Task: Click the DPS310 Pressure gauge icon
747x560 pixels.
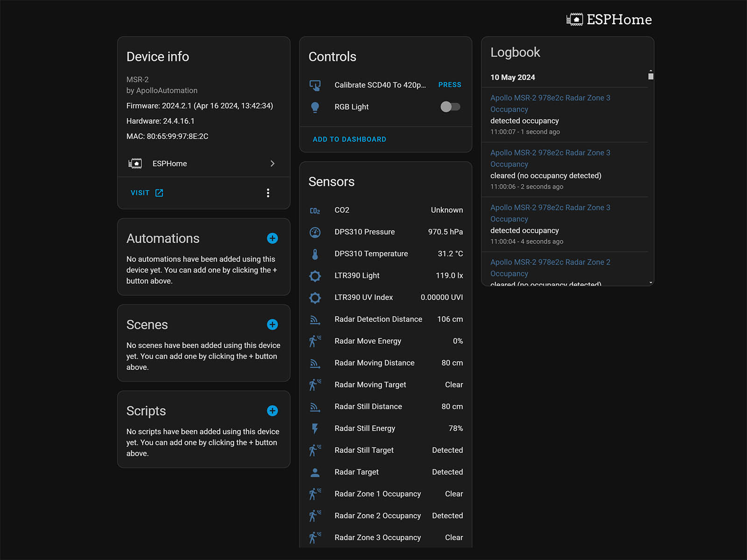Action: (315, 232)
